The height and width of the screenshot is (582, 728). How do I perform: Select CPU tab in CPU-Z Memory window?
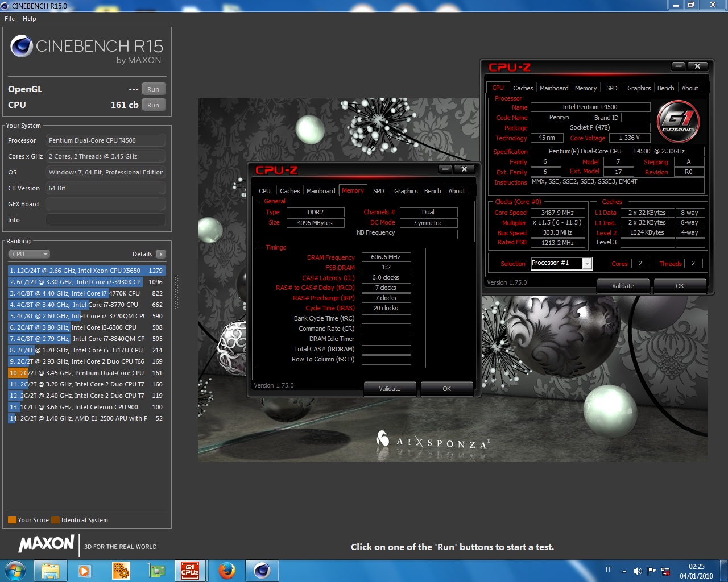pos(265,191)
